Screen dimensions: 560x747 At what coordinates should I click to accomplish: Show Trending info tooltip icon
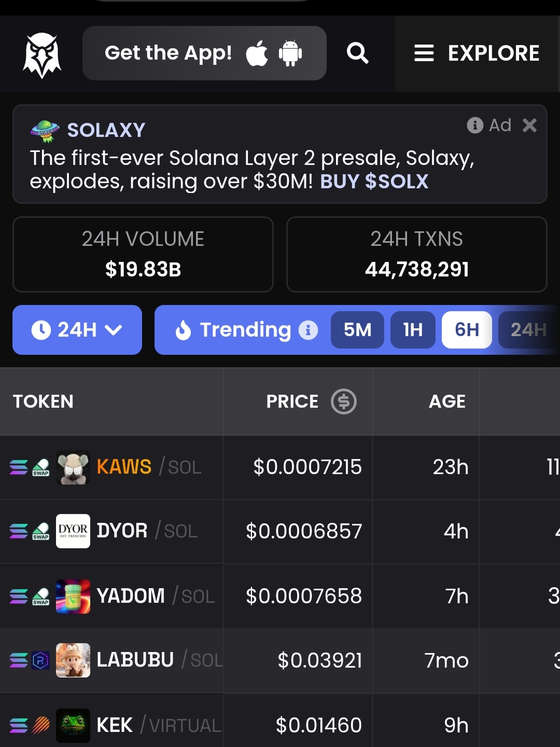pyautogui.click(x=308, y=330)
